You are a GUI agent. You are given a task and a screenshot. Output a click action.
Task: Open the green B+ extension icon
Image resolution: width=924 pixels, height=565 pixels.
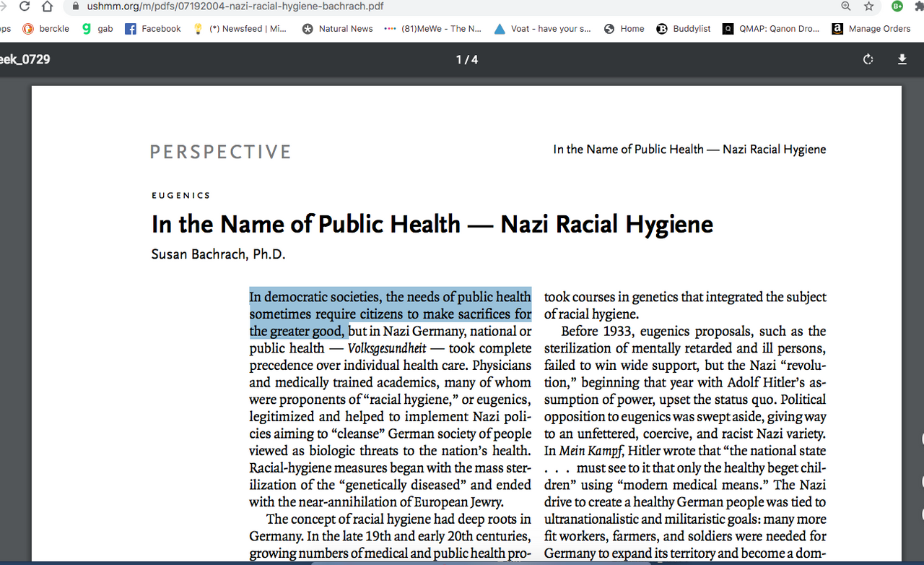click(x=897, y=7)
